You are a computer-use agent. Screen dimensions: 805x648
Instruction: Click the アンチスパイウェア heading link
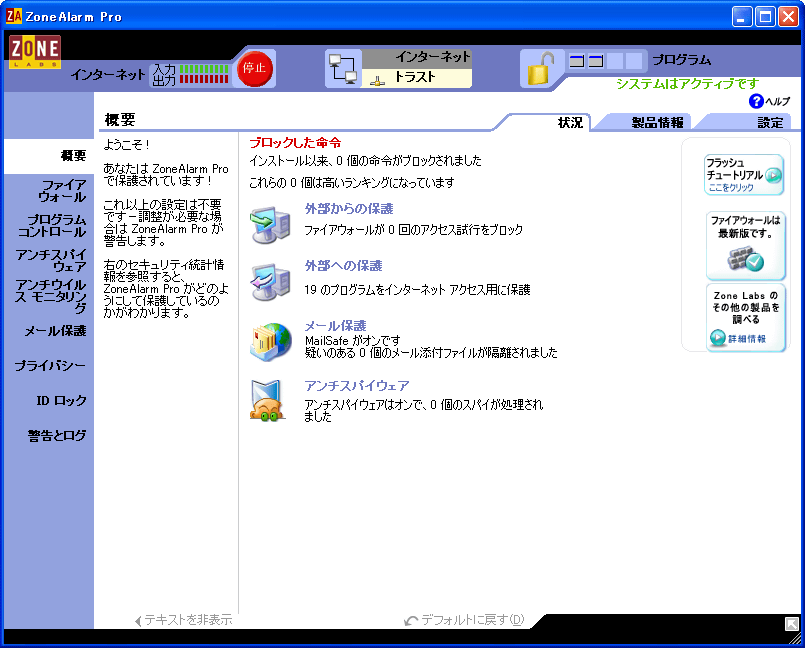(357, 385)
